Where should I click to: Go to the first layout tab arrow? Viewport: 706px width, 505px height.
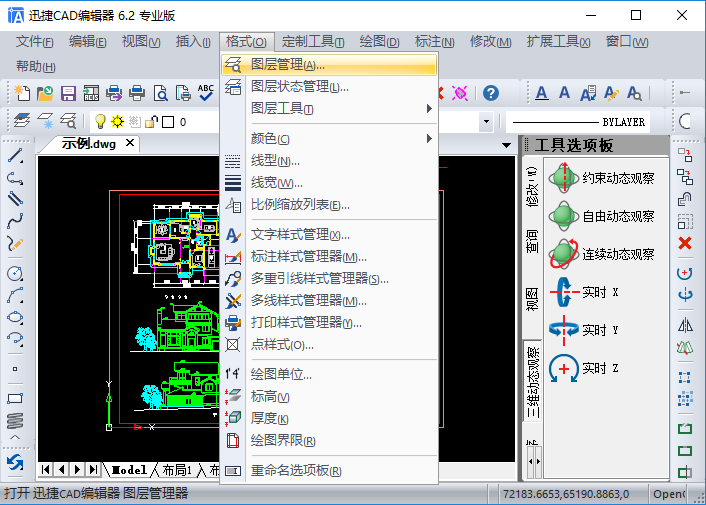click(45, 470)
